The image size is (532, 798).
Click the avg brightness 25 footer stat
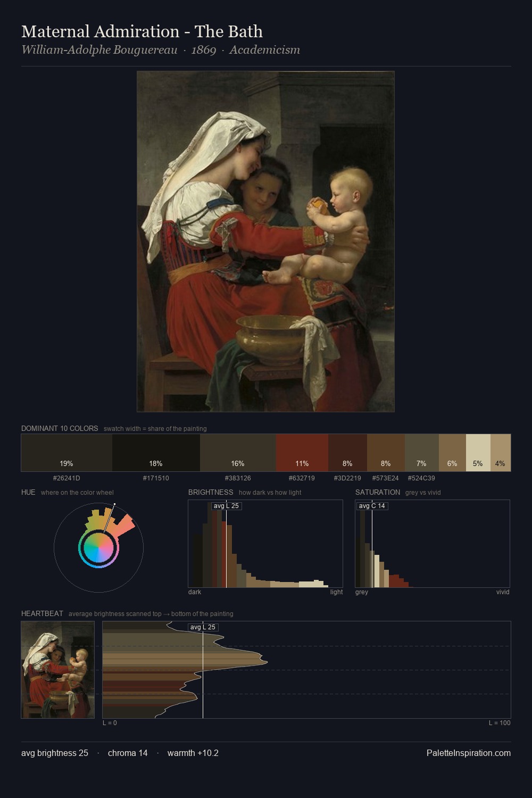pos(55,753)
